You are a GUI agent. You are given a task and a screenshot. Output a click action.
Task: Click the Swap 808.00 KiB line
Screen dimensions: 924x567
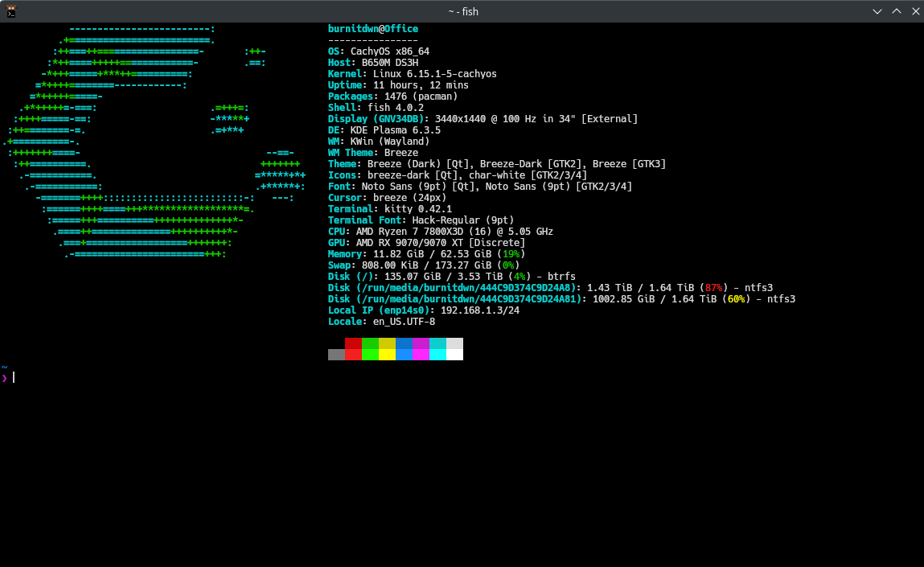coord(424,265)
